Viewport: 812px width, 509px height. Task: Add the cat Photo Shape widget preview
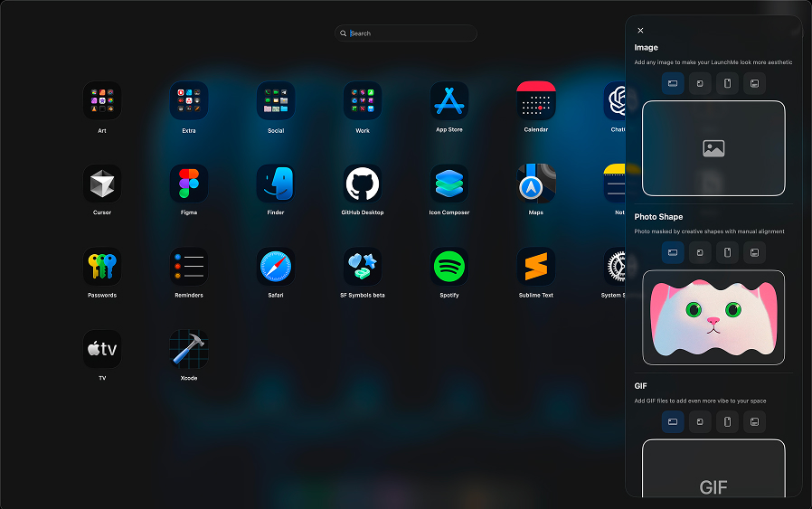pyautogui.click(x=713, y=317)
